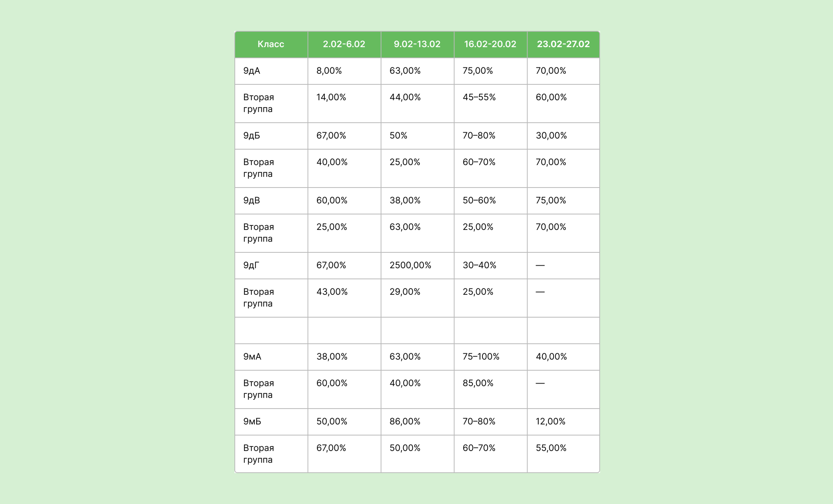Select the 85,00% cell
Image resolution: width=833 pixels, height=504 pixels.
click(491, 389)
